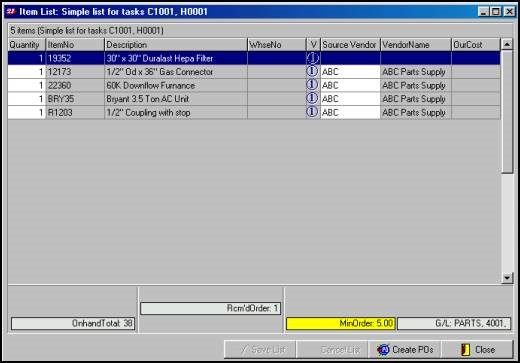Click the Quantity cell for item 12173
The height and width of the screenshot is (363, 520).
(x=27, y=72)
